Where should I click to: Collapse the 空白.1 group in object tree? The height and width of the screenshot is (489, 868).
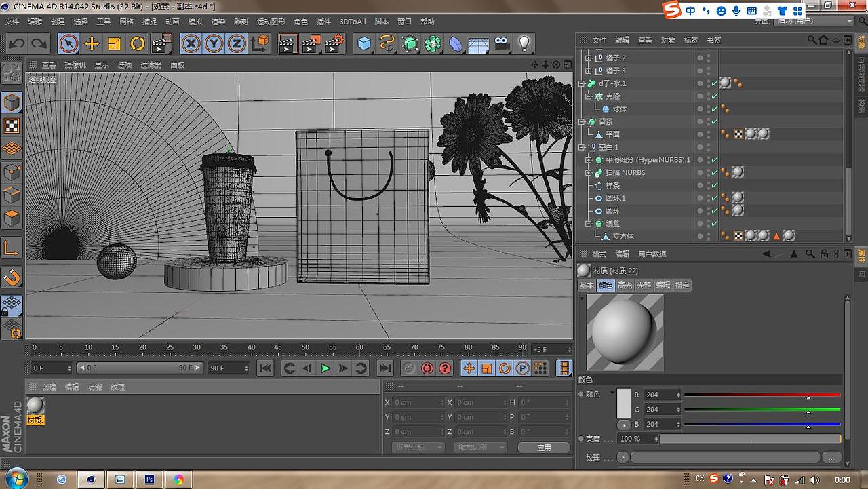tap(581, 147)
